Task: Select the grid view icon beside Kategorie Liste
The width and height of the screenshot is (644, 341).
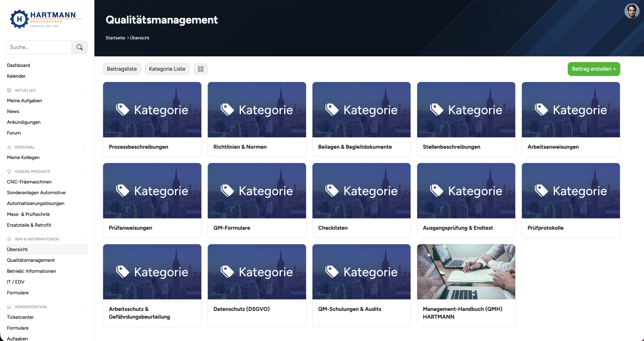Action: tap(200, 69)
